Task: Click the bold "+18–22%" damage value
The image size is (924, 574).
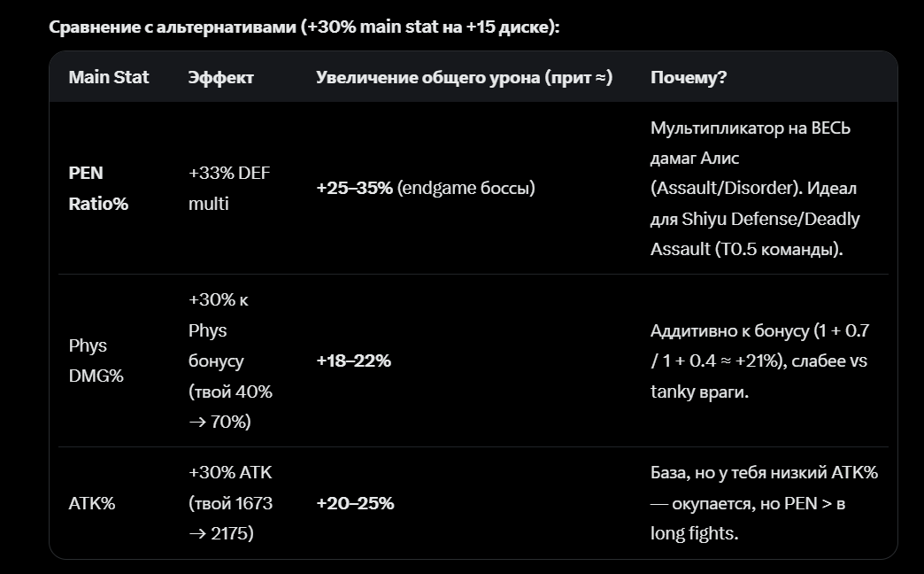Action: (353, 361)
